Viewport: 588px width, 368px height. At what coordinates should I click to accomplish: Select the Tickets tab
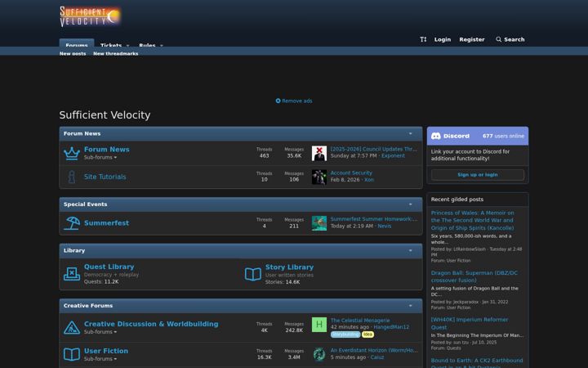pyautogui.click(x=110, y=45)
